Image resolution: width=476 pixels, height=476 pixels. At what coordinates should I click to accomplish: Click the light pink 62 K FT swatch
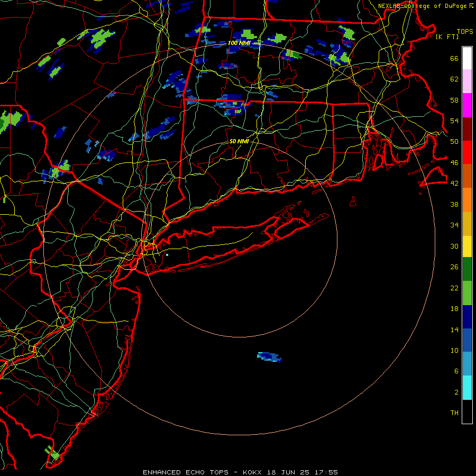coord(467,81)
